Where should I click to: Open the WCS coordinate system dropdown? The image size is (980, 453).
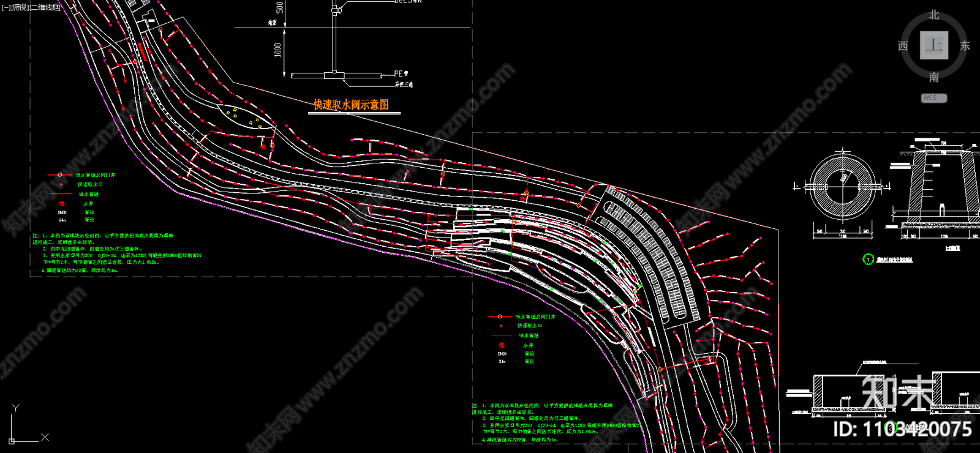934,98
